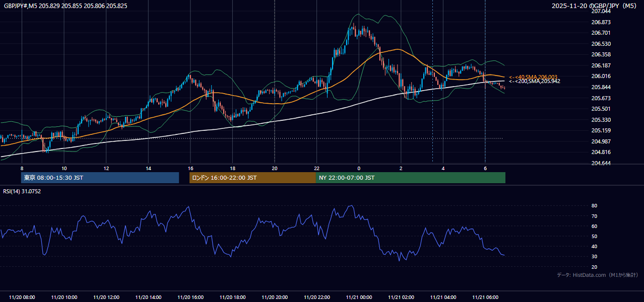Click price axis value 204.644
The height and width of the screenshot is (302, 644).
pos(601,163)
